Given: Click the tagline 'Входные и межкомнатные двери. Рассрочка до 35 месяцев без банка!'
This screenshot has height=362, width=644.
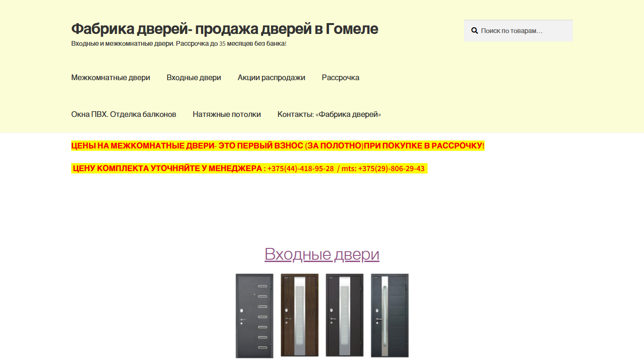Looking at the screenshot, I should tap(179, 43).
